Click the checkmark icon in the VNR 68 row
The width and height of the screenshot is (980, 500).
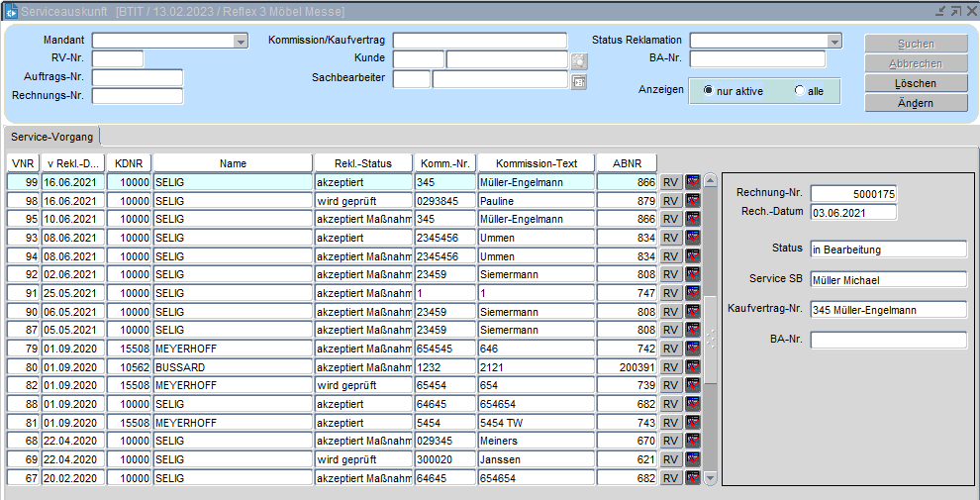(693, 441)
